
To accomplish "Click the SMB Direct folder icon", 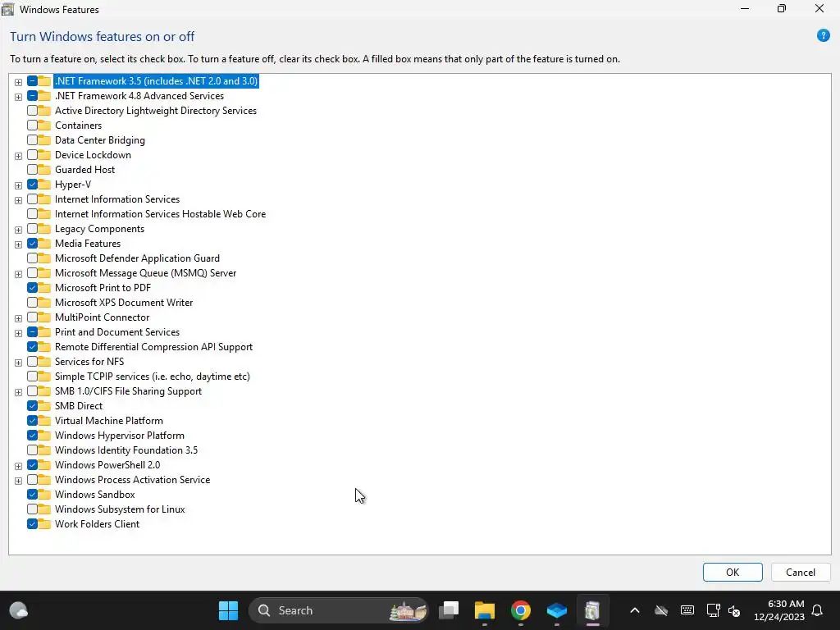I will [x=44, y=406].
